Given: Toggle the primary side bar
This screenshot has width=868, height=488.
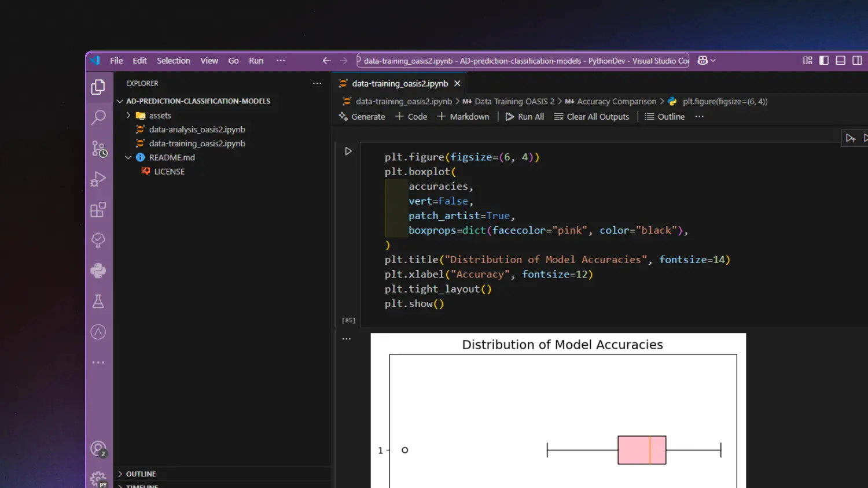Looking at the screenshot, I should 824,60.
